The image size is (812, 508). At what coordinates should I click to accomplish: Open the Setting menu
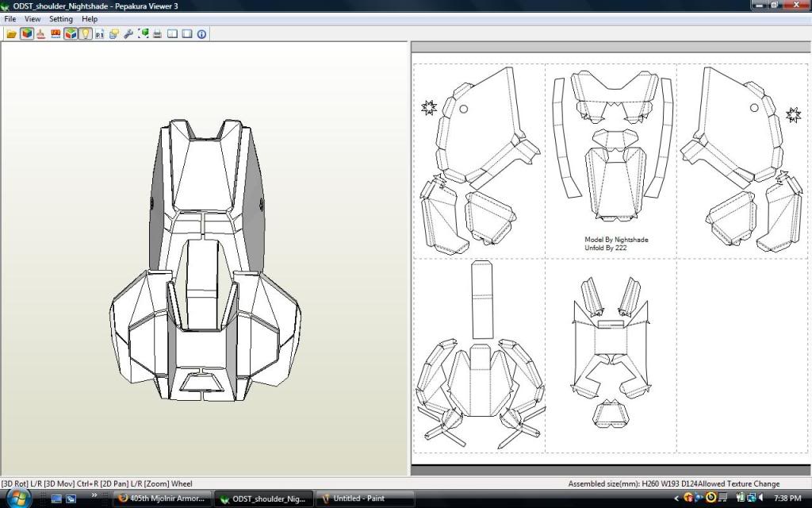pos(60,19)
